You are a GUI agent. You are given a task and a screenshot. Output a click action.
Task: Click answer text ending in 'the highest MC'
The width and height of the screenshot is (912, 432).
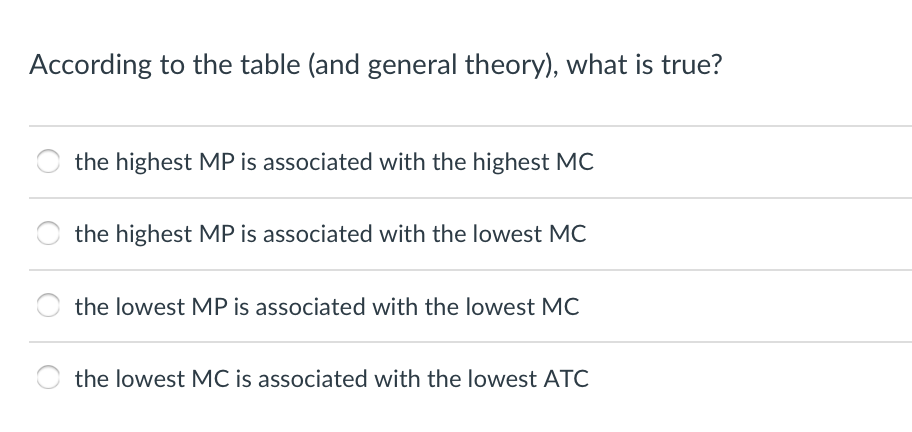334,162
